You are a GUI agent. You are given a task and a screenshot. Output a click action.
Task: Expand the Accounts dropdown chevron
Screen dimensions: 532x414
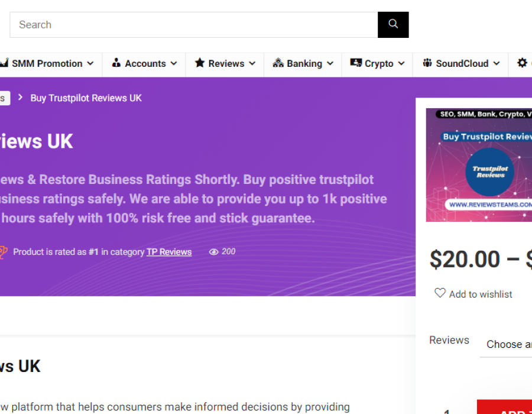174,64
